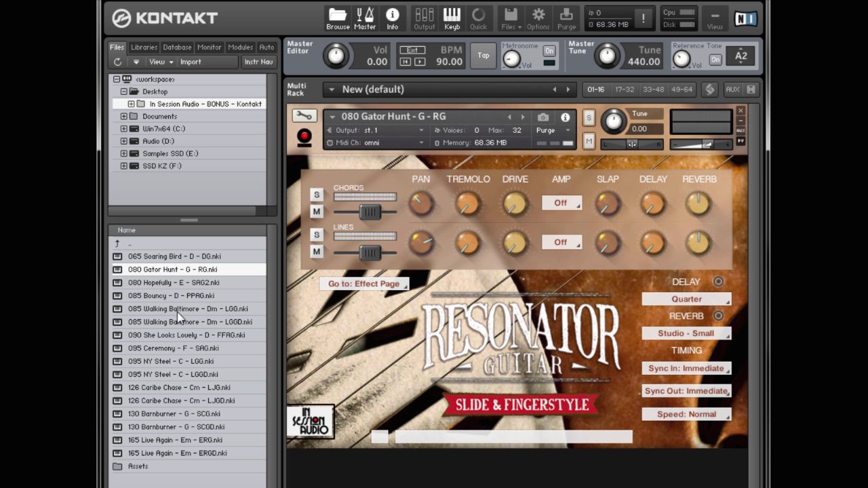
Task: Select the 17-32 rack page
Action: 625,89
